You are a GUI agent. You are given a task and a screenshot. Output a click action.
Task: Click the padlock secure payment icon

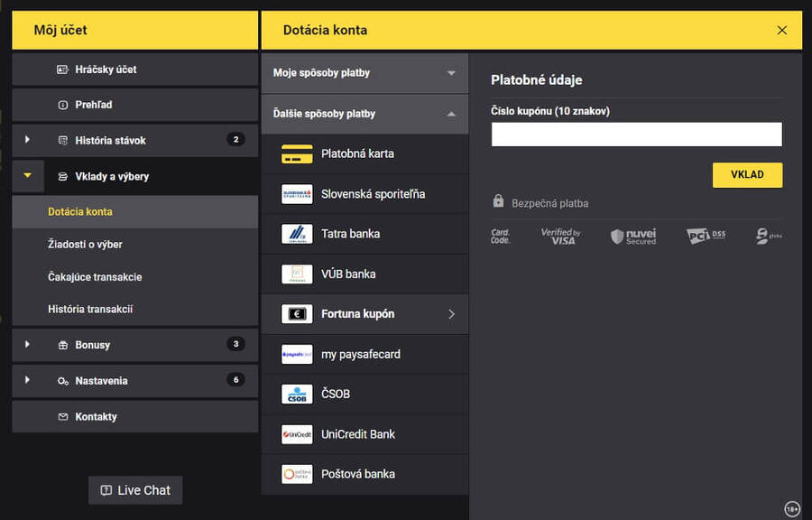(x=498, y=201)
